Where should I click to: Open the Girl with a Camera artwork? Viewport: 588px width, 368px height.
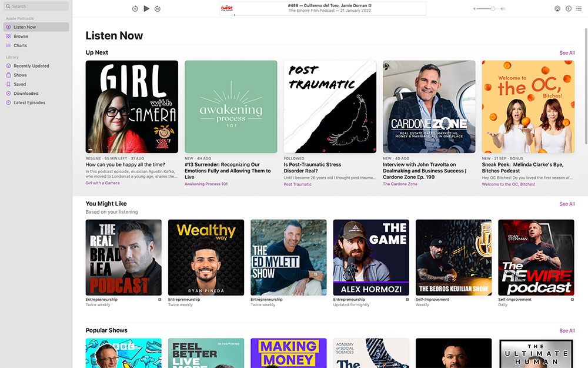pos(132,107)
